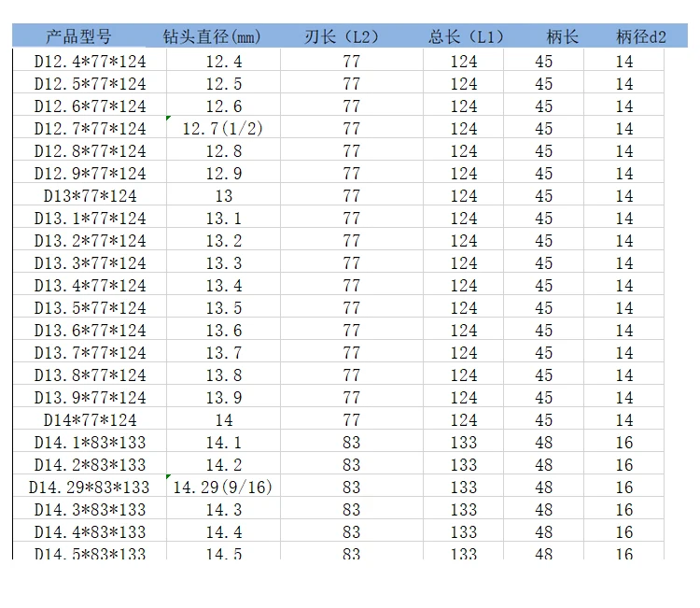This screenshot has width=700, height=608.
Task: Click diameter cell 12.5
Action: [223, 83]
